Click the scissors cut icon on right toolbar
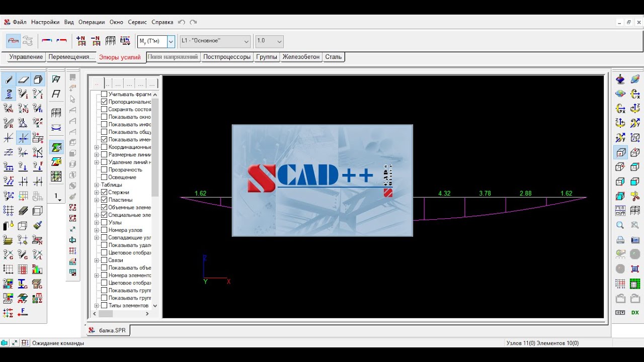This screenshot has width=644, height=362. (635, 196)
